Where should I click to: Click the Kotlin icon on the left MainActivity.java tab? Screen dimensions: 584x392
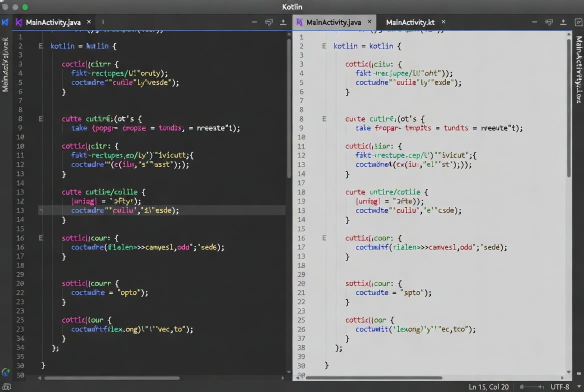pos(18,22)
